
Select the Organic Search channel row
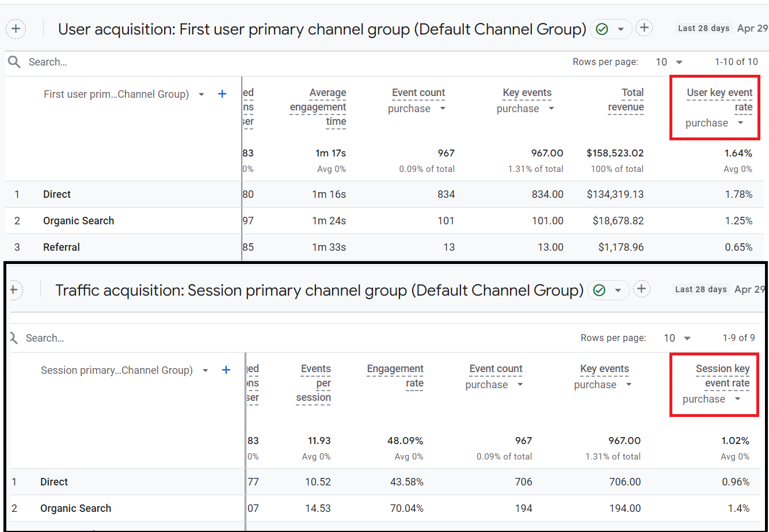point(78,220)
